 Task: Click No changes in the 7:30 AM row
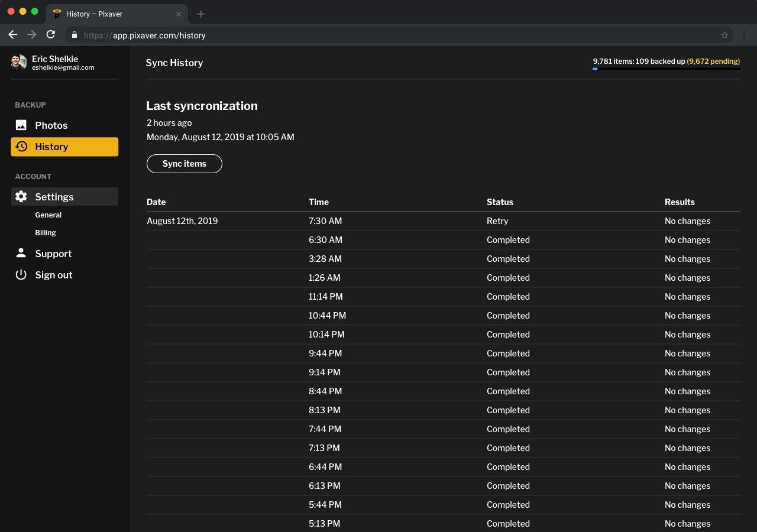[x=687, y=221]
